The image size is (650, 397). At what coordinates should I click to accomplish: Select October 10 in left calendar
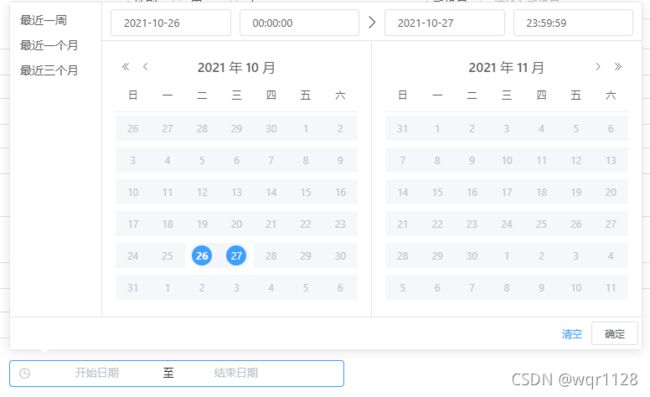[133, 192]
